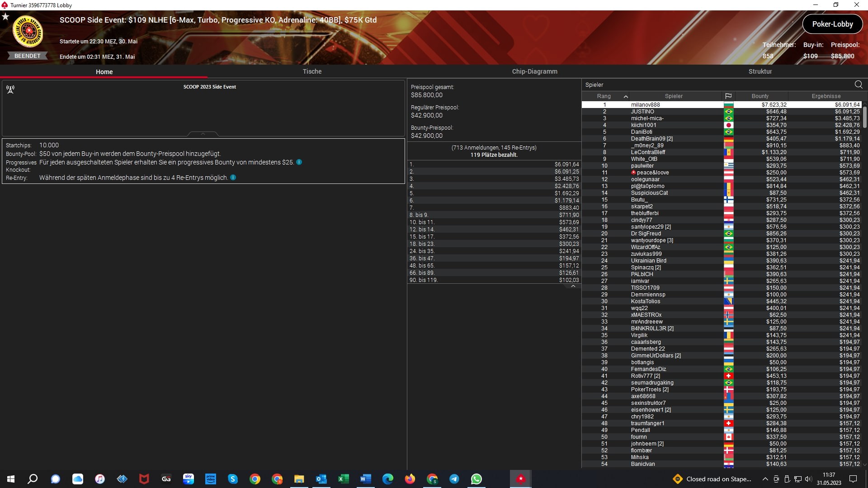The height and width of the screenshot is (488, 868).
Task: Click the Preispool gesamt $85.800,00 value
Action: click(427, 95)
